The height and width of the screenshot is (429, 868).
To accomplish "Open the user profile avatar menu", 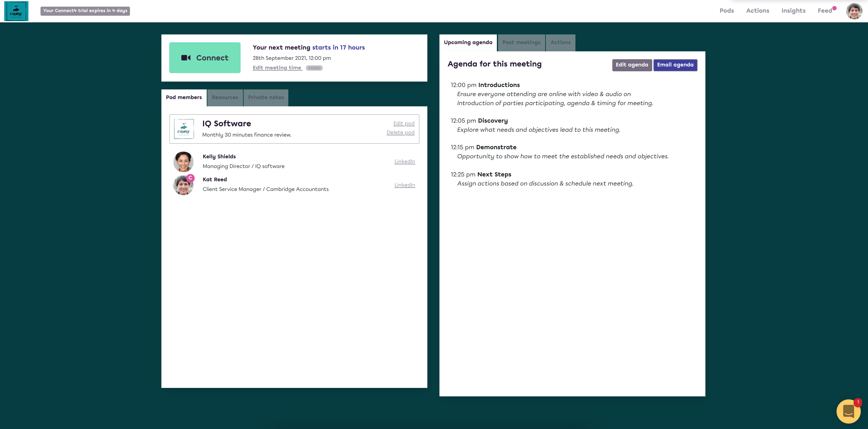I will coord(854,11).
